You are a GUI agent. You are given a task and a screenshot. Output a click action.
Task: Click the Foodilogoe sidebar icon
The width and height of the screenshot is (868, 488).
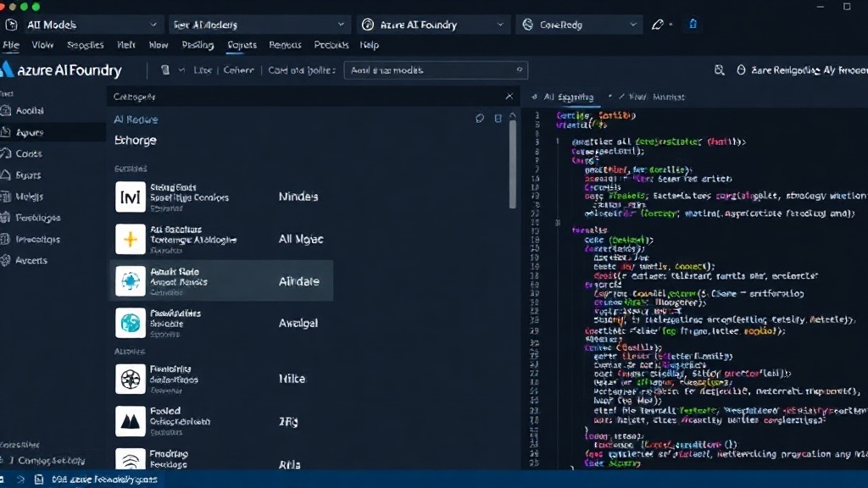6,218
